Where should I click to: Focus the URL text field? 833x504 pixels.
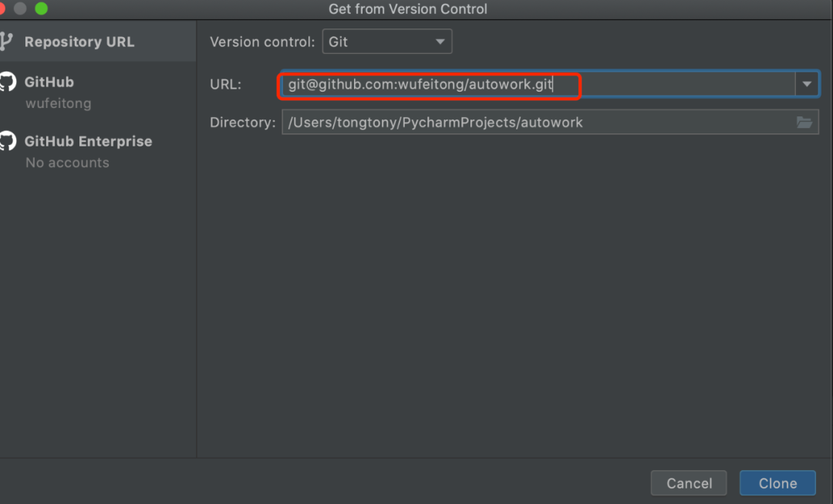pyautogui.click(x=679, y=84)
